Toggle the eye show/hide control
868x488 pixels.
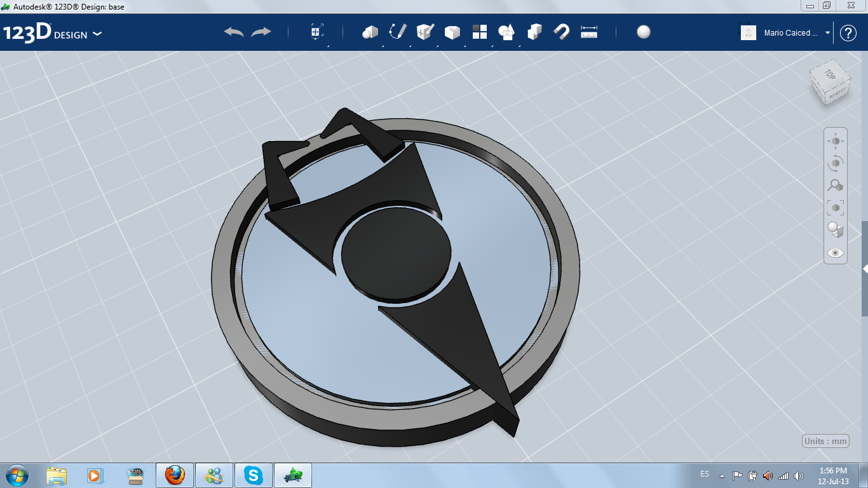tap(835, 253)
